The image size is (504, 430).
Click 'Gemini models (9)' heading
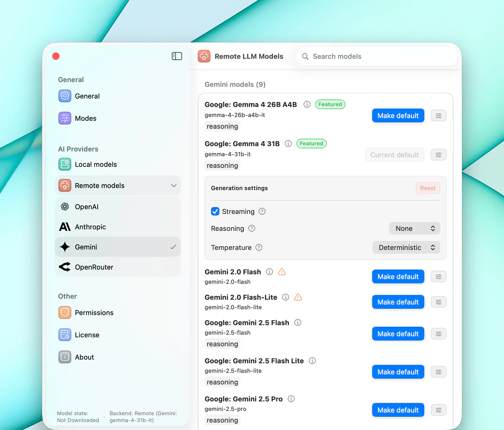pos(235,84)
